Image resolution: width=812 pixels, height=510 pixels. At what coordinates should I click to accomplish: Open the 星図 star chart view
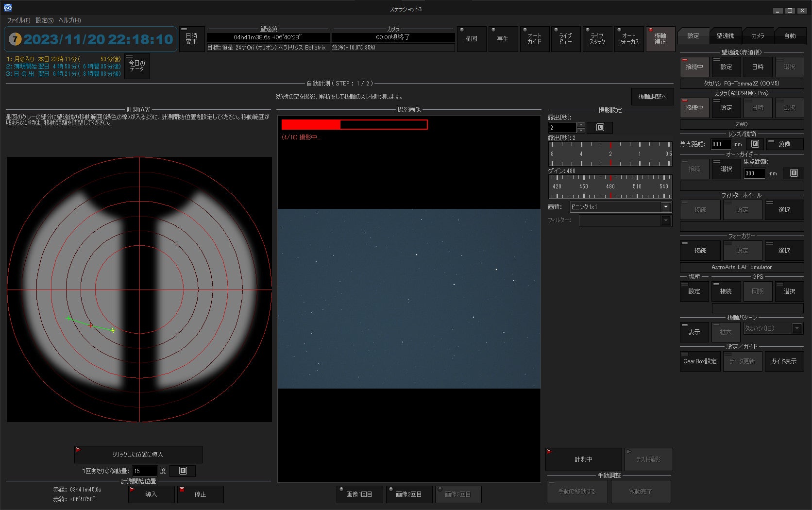471,39
